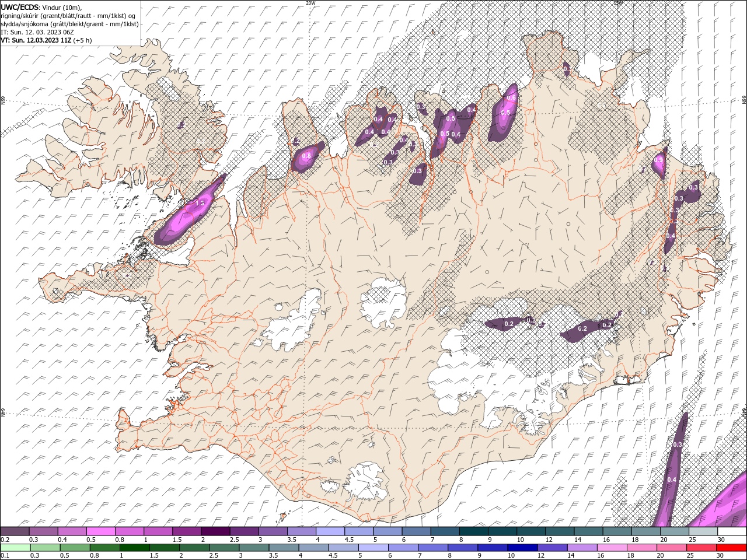Screen dimensions: 747x560
Task: Select the pale green 0.1 rain scale swatch
Action: tap(15, 548)
